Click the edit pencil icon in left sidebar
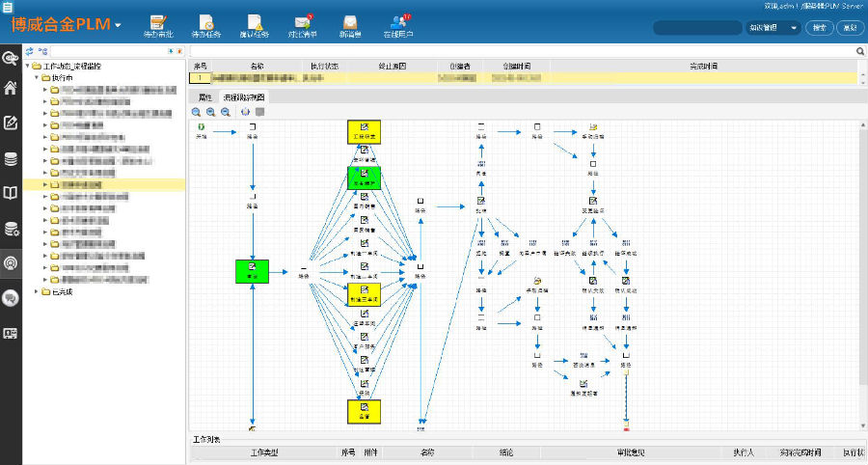 pyautogui.click(x=11, y=123)
